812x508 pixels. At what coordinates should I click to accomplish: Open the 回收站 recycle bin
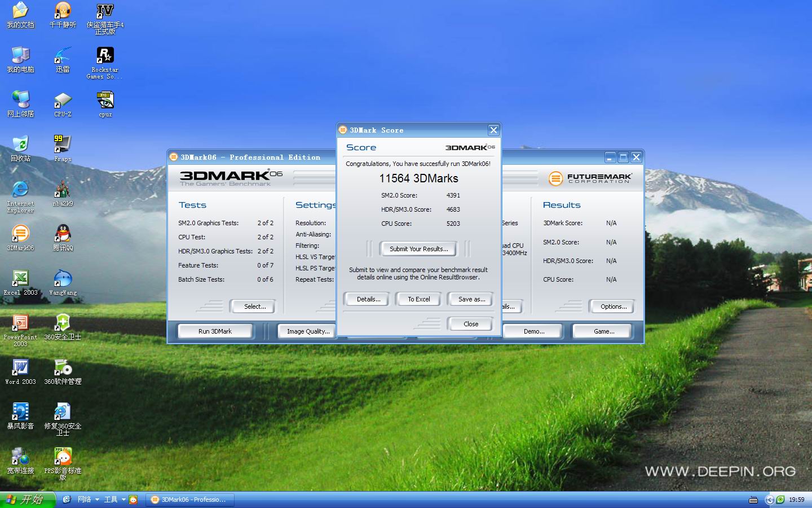(20, 149)
